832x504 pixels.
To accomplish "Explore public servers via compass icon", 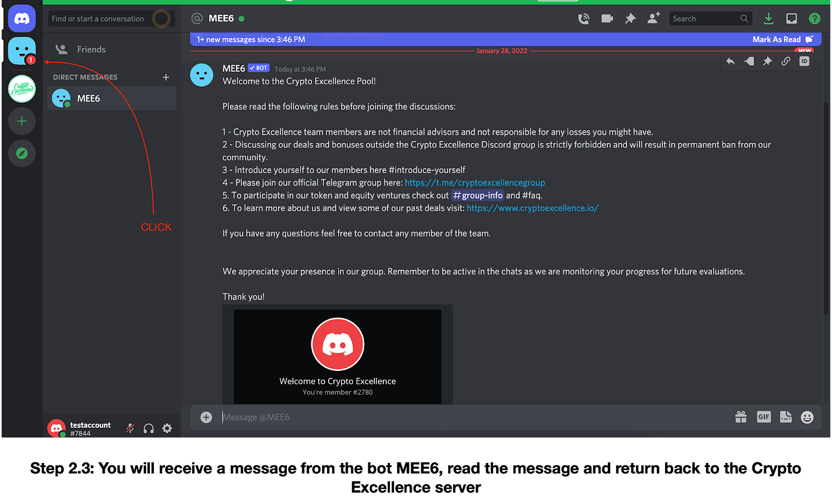I will click(22, 153).
